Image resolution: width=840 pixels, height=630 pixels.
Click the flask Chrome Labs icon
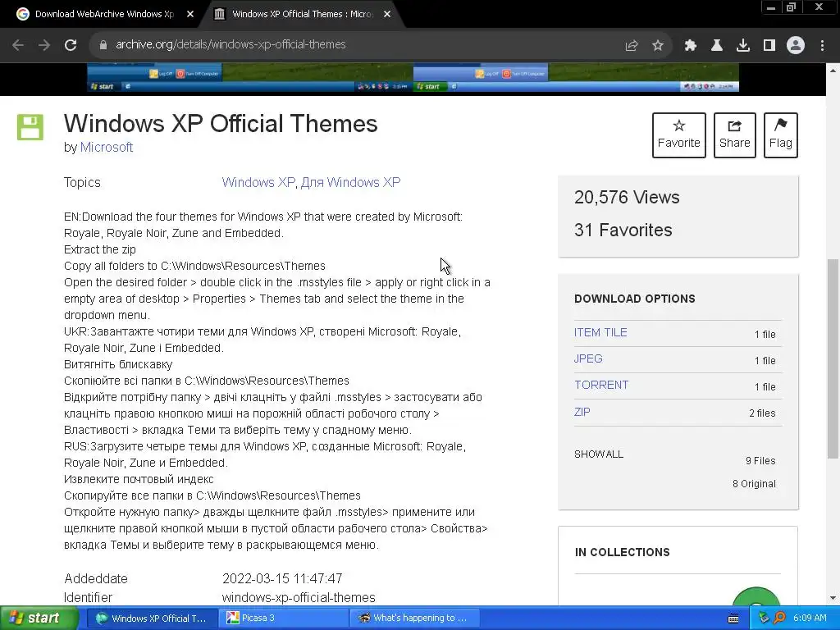click(x=717, y=46)
